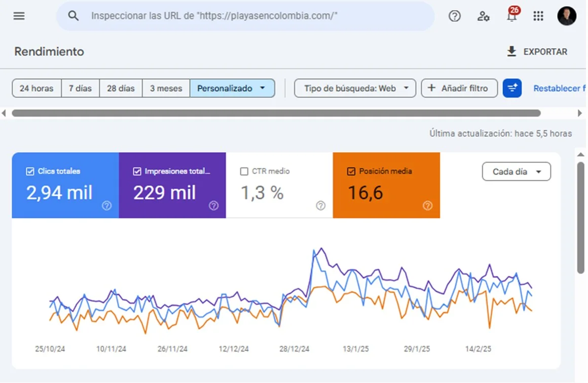
Task: Switch to the 3 meses range
Action: click(166, 88)
